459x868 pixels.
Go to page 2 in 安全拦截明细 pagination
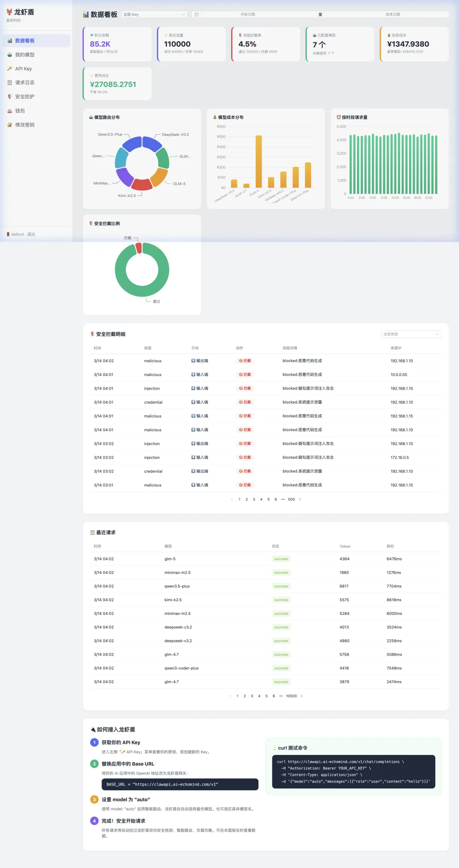coord(246,499)
